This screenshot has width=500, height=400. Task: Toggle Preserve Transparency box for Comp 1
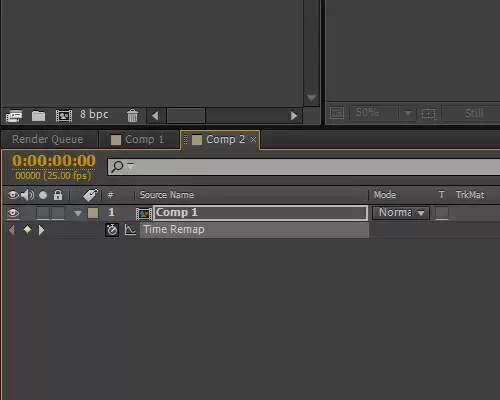click(442, 213)
